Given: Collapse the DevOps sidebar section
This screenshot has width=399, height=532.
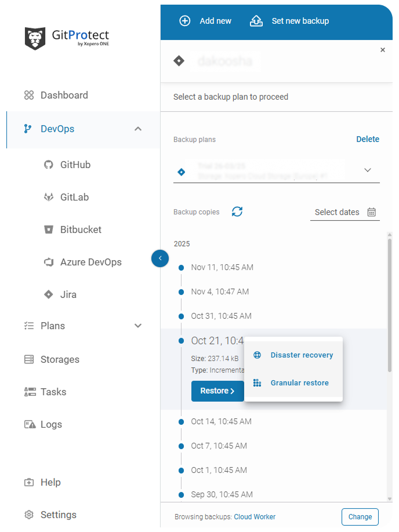Looking at the screenshot, I should (138, 129).
